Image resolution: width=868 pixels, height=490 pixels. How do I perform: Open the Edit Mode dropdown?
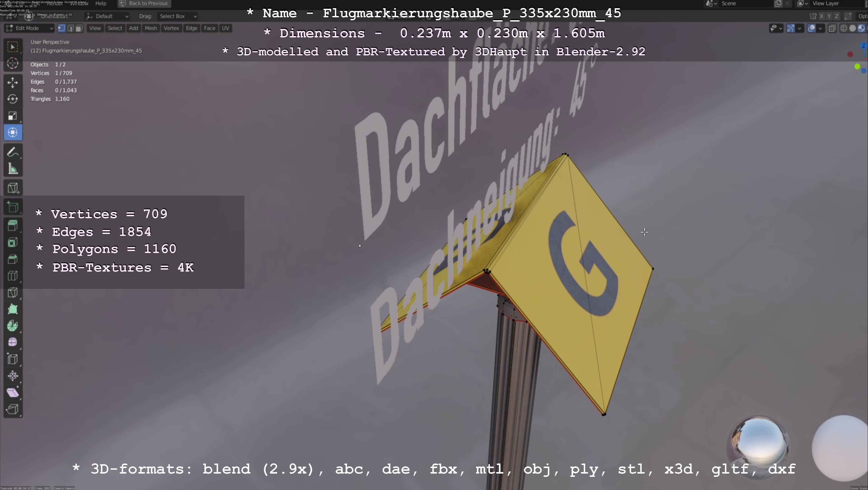(29, 28)
